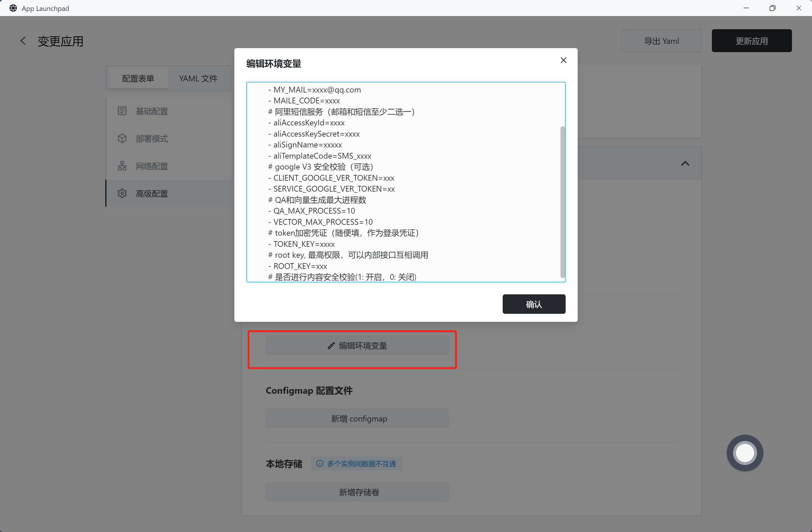
Task: Click the MY_MAIL=xxxx@qq.com line
Action: (x=314, y=90)
